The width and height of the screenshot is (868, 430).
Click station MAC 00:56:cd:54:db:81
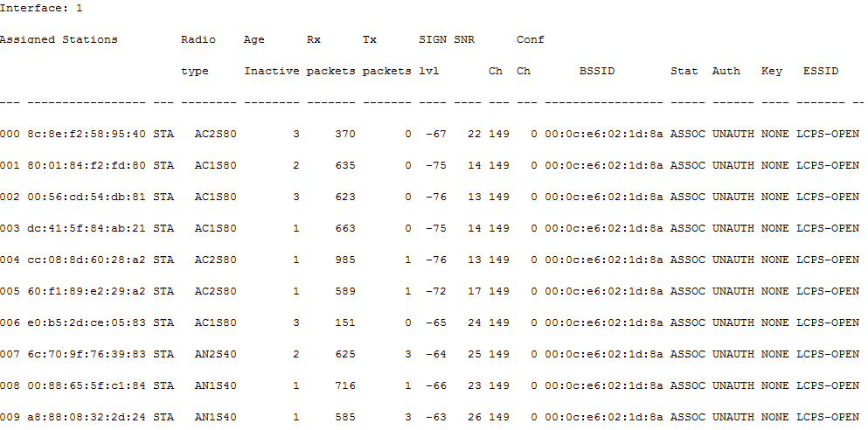point(87,197)
